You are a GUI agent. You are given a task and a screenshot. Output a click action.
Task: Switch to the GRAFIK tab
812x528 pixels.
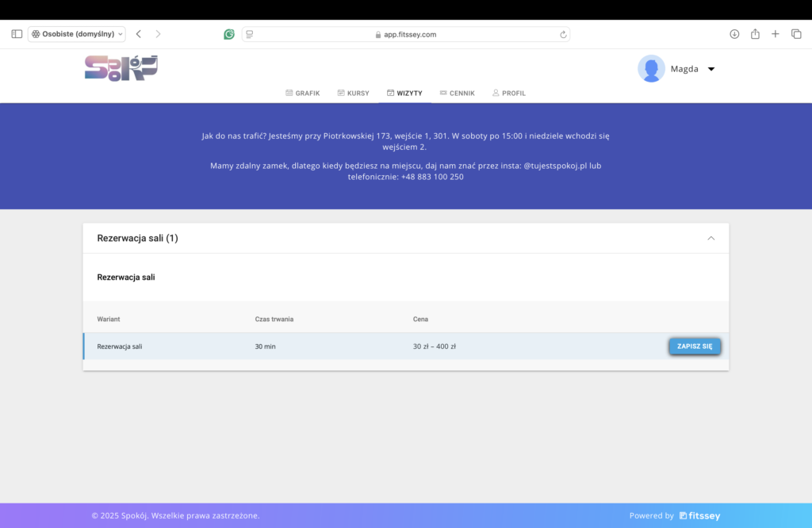(x=303, y=94)
